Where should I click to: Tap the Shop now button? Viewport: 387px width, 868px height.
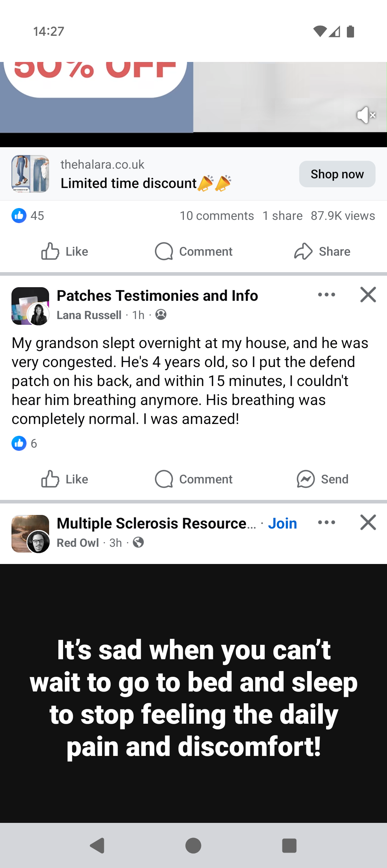pos(337,174)
